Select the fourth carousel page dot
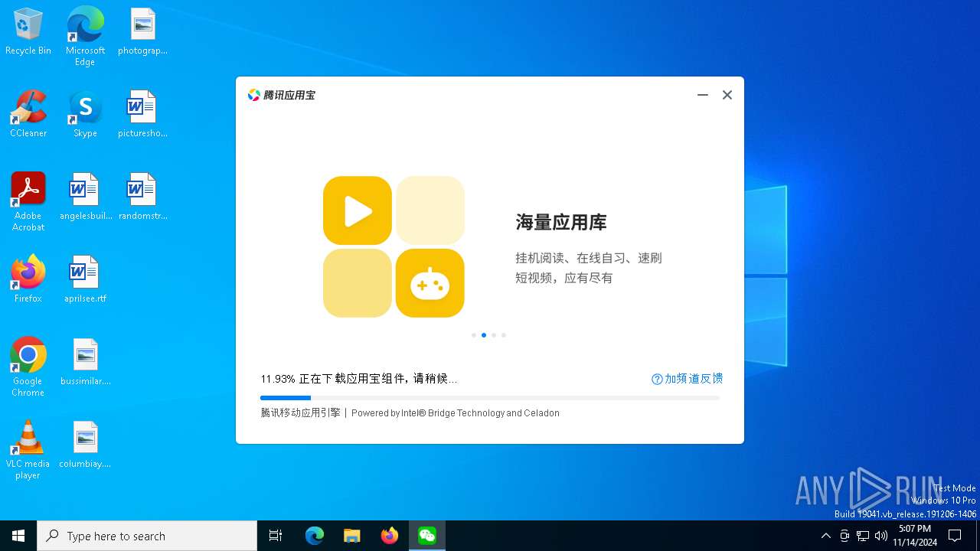Screen dimensions: 980x551 point(504,335)
